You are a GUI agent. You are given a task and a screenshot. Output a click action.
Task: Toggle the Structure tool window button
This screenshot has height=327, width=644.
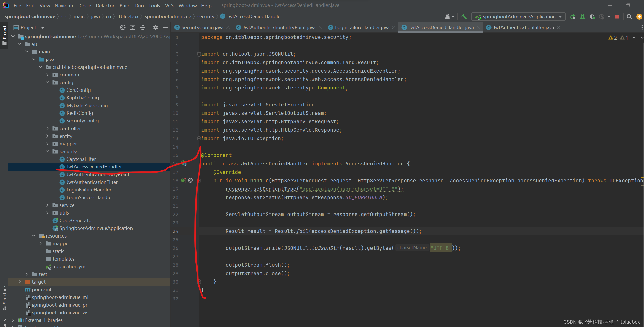tap(4, 298)
